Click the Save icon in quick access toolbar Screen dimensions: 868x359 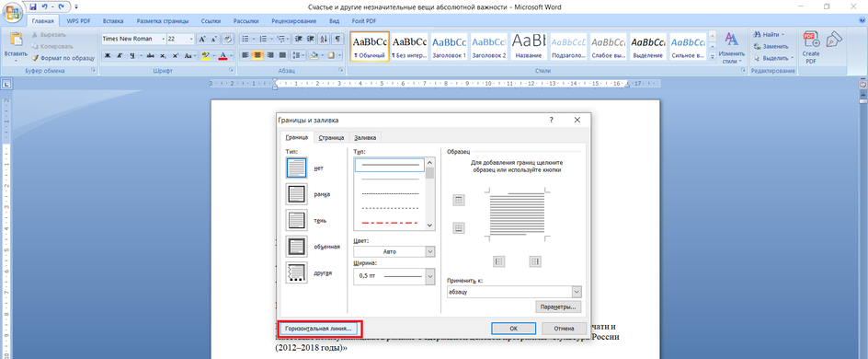[x=33, y=7]
